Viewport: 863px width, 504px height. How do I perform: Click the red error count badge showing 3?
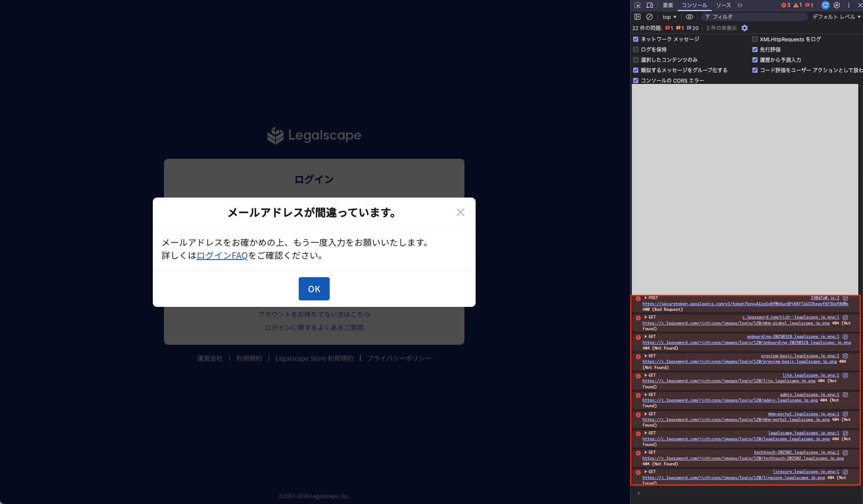click(x=786, y=5)
